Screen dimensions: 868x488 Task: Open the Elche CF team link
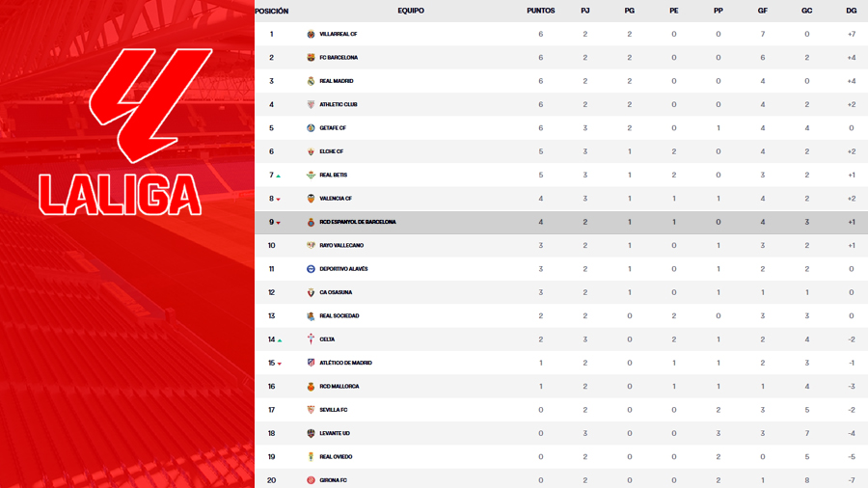click(x=331, y=151)
